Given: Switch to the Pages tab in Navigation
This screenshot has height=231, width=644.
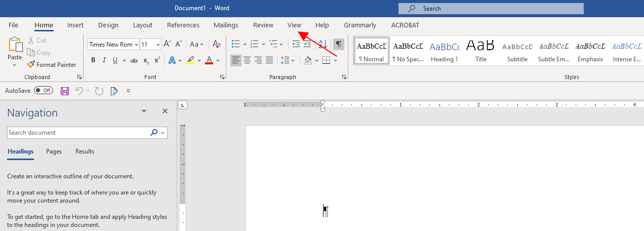Looking at the screenshot, I should [x=54, y=151].
